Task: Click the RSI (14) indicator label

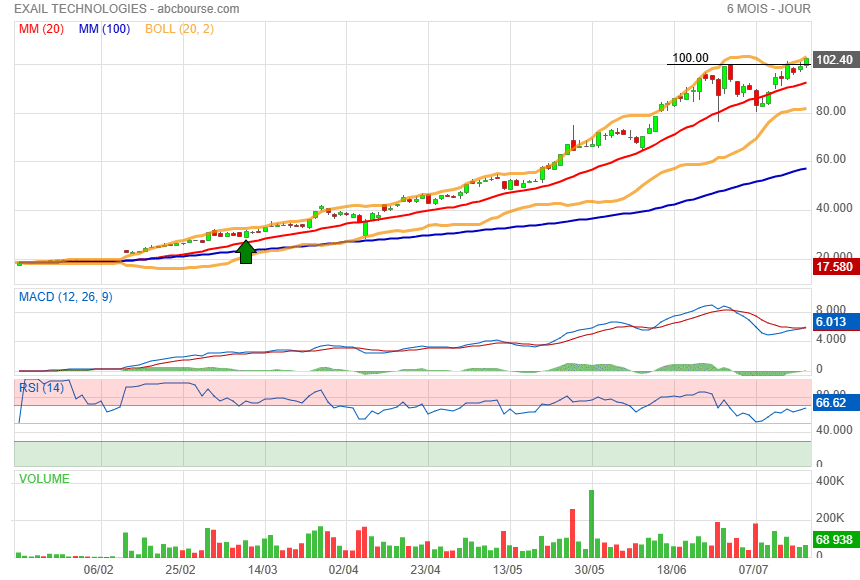Action: click(x=42, y=388)
